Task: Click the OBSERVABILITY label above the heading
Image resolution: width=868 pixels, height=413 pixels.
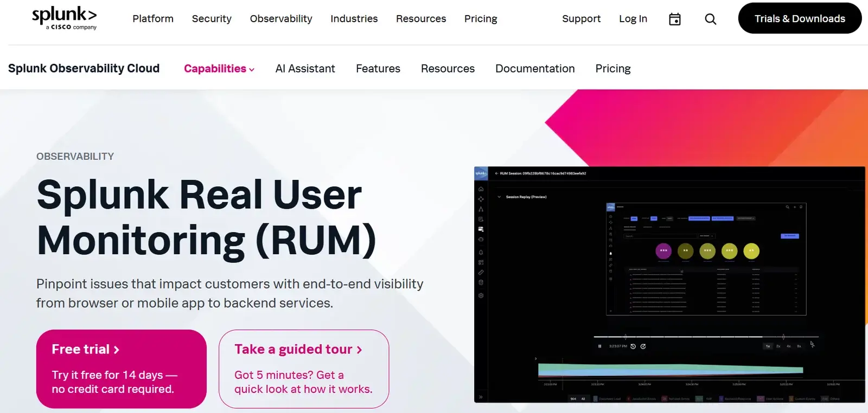Action: click(75, 157)
